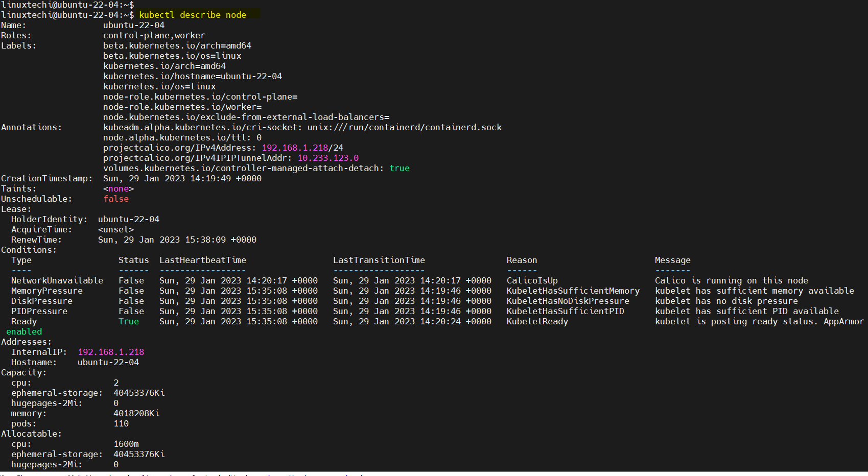Click the tunnel address 10.233.123.0
This screenshot has width=868, height=476.
(x=328, y=158)
